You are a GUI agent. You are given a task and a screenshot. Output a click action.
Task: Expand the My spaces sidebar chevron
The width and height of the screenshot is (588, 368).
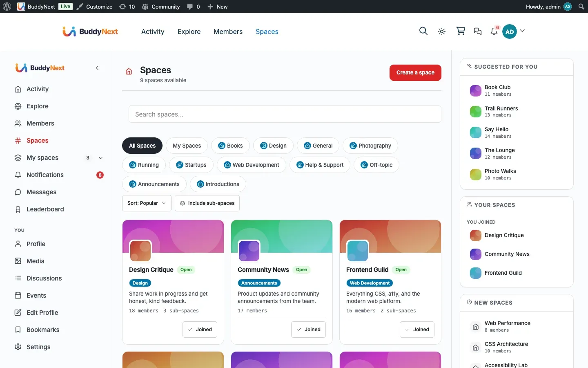[101, 158]
